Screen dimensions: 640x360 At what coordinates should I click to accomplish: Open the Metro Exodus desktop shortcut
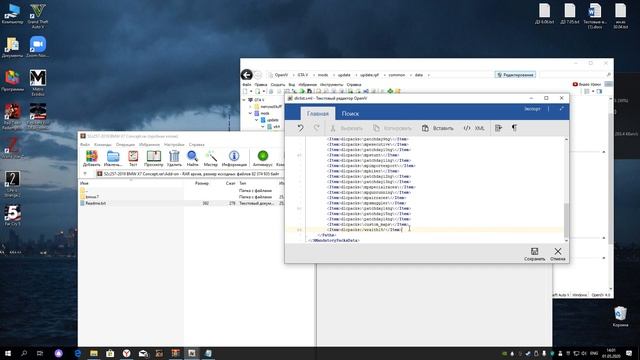38,83
